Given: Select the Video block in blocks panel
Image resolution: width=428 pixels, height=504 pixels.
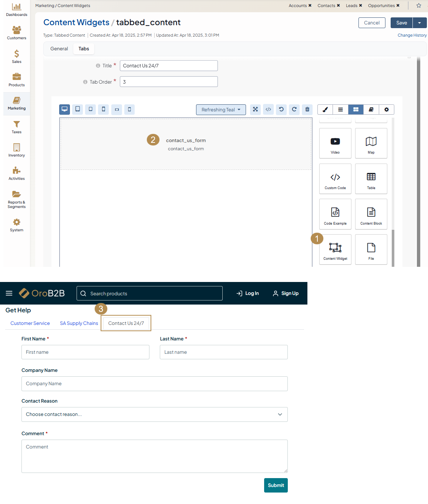Looking at the screenshot, I should point(335,144).
